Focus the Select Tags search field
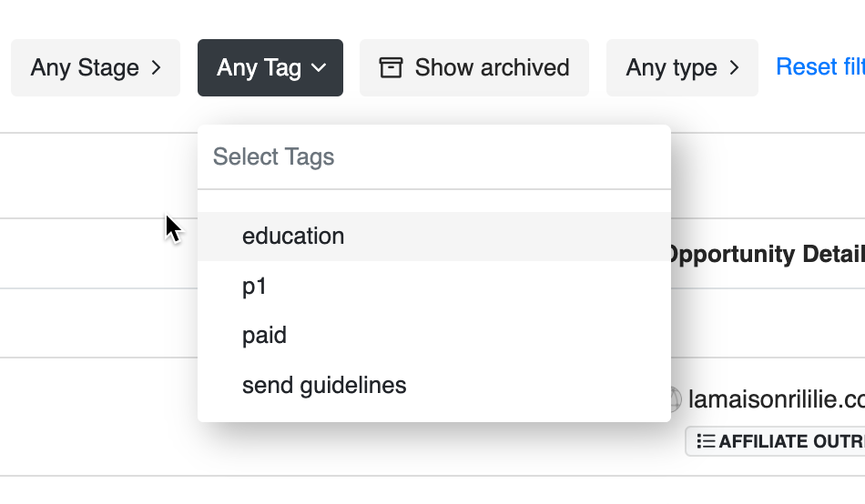The width and height of the screenshot is (865, 504). (x=433, y=157)
